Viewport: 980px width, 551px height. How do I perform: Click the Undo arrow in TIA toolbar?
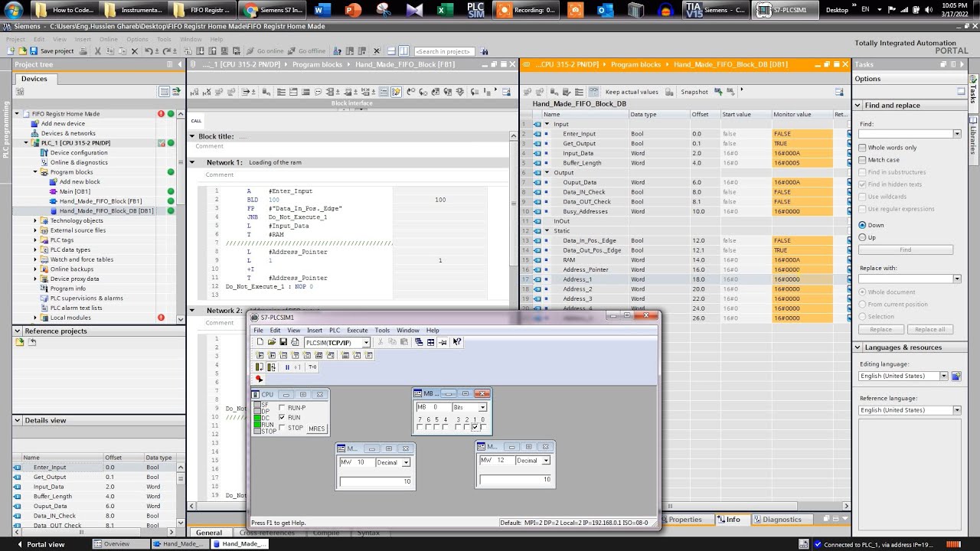pos(148,51)
